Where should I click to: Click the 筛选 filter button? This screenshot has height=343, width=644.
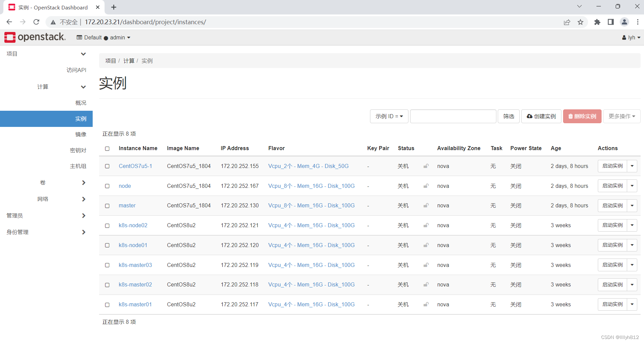pyautogui.click(x=509, y=116)
